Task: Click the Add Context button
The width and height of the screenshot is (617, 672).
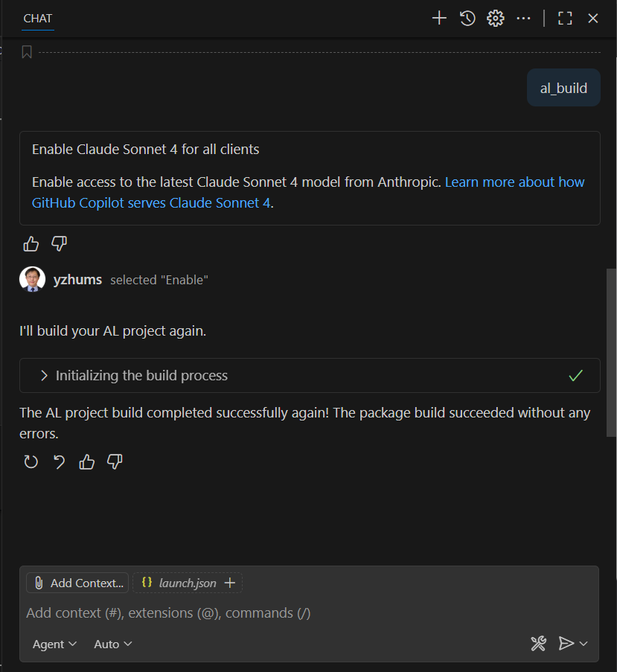Action: tap(78, 583)
